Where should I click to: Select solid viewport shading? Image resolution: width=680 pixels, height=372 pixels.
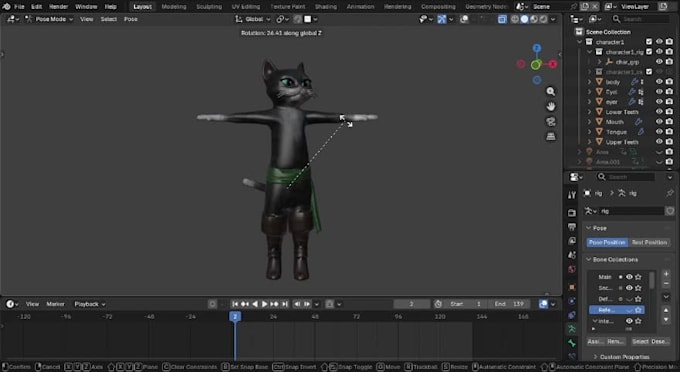[524, 19]
